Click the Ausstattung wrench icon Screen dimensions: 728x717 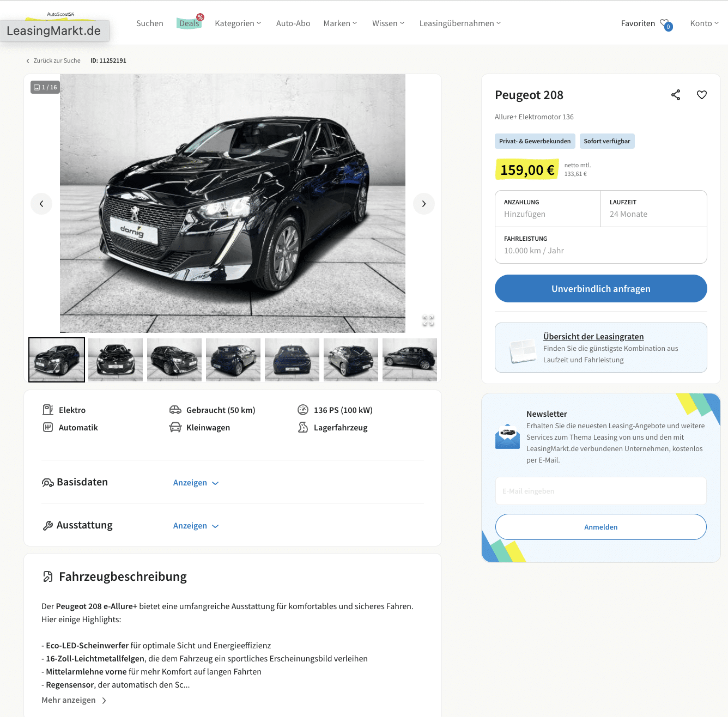point(48,526)
